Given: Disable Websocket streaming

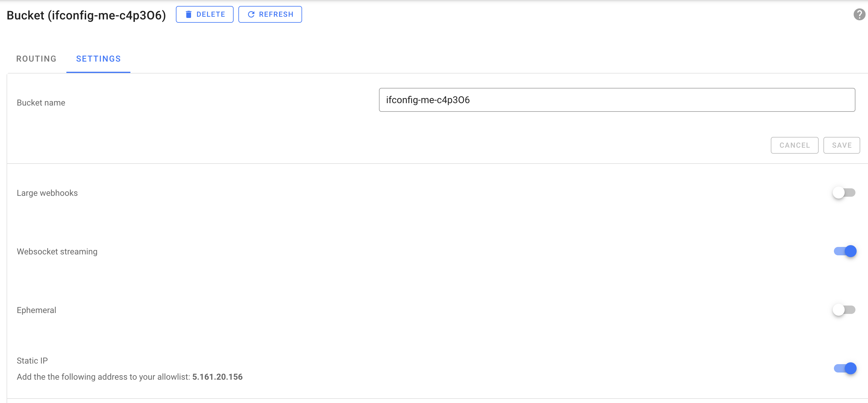Looking at the screenshot, I should coord(844,251).
